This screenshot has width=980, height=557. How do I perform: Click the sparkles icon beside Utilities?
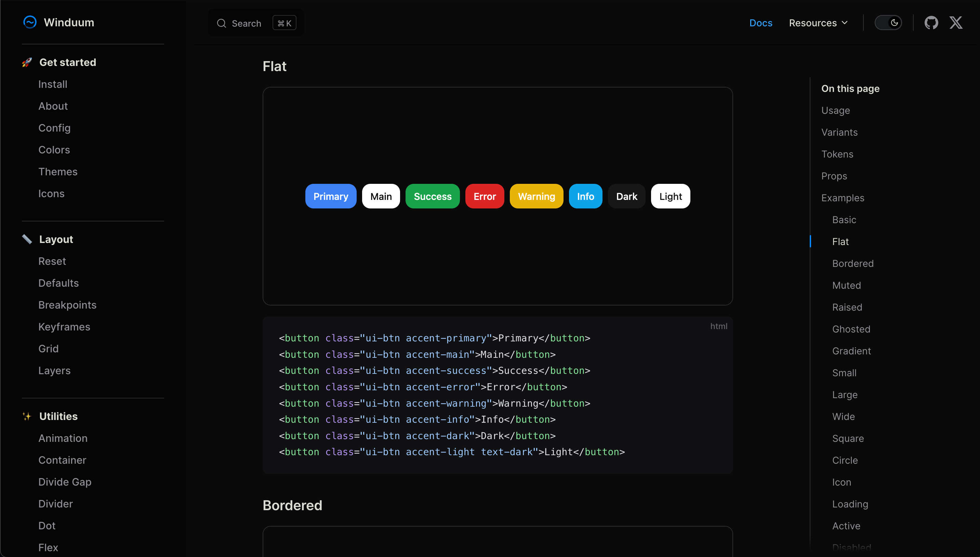pos(27,416)
